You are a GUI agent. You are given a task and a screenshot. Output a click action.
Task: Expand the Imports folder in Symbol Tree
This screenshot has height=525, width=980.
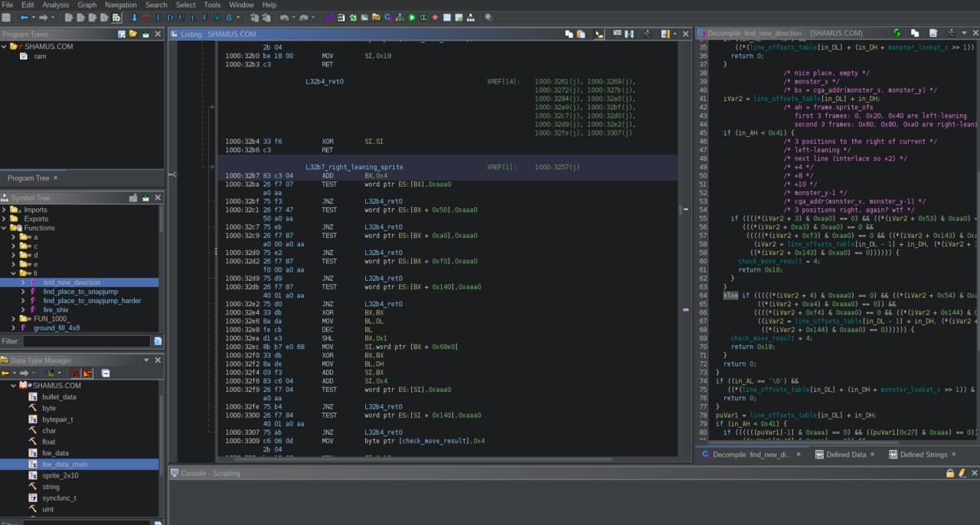click(x=5, y=210)
